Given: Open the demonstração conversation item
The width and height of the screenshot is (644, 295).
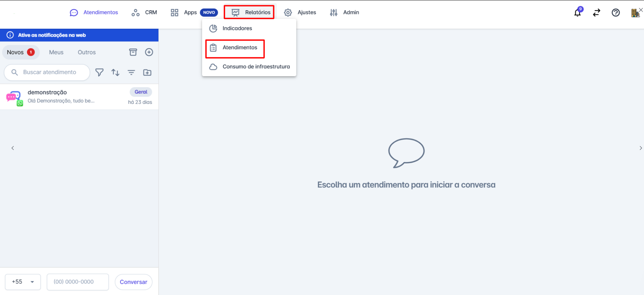Looking at the screenshot, I should [79, 97].
